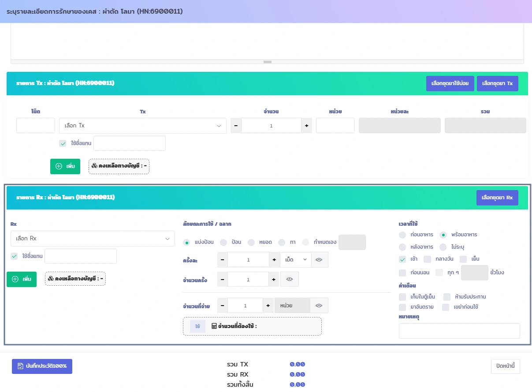The width and height of the screenshot is (532, 392).
Task: Open the เลือก Tx dropdown
Action: [142, 126]
